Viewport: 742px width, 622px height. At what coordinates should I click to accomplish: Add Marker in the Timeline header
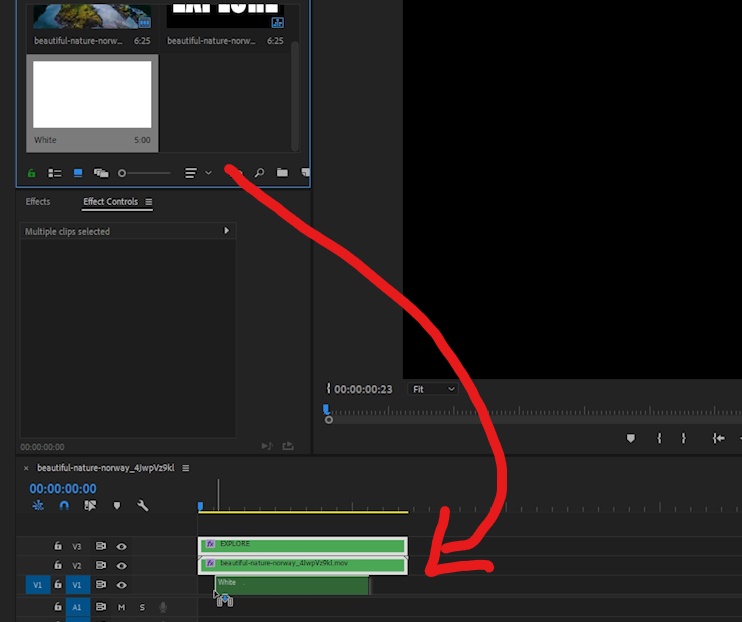(x=117, y=506)
